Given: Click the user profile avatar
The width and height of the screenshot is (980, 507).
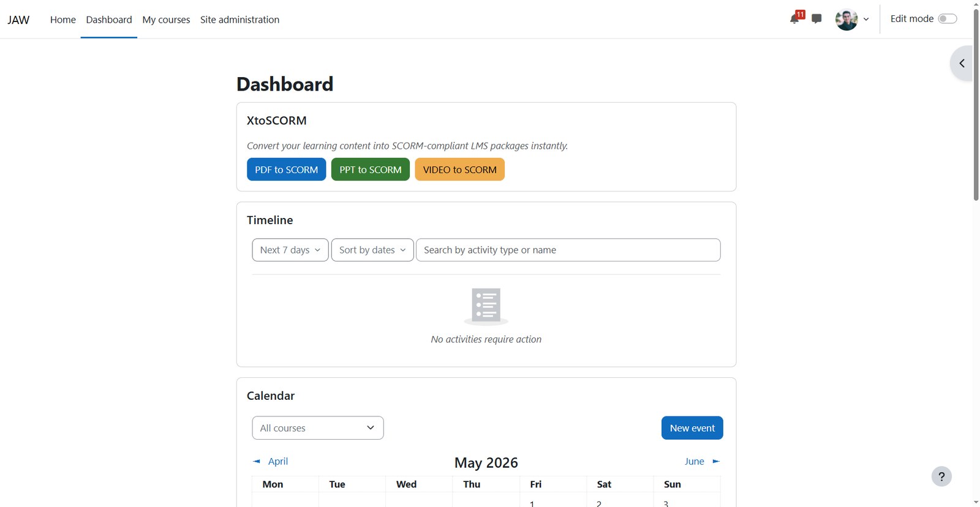Looking at the screenshot, I should (846, 20).
